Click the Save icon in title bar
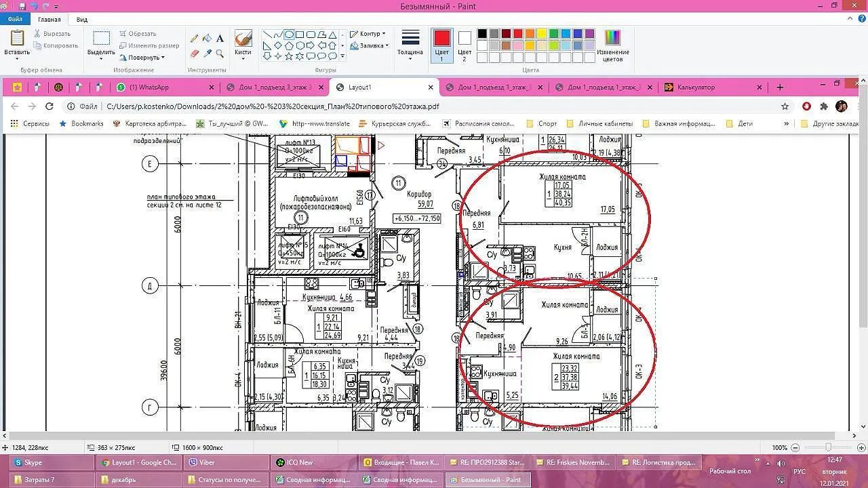Image resolution: width=868 pixels, height=488 pixels. pyautogui.click(x=22, y=6)
